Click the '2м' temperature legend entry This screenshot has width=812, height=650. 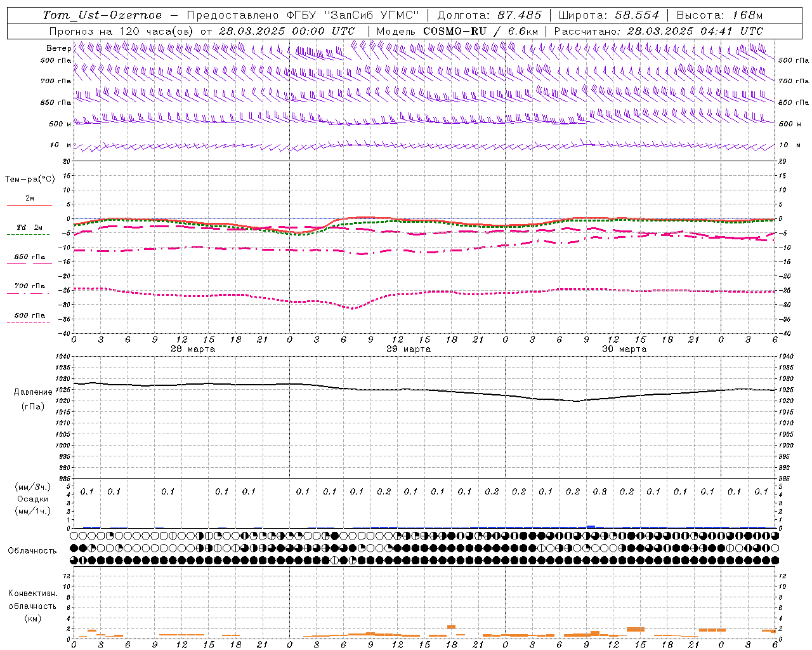[x=29, y=199]
